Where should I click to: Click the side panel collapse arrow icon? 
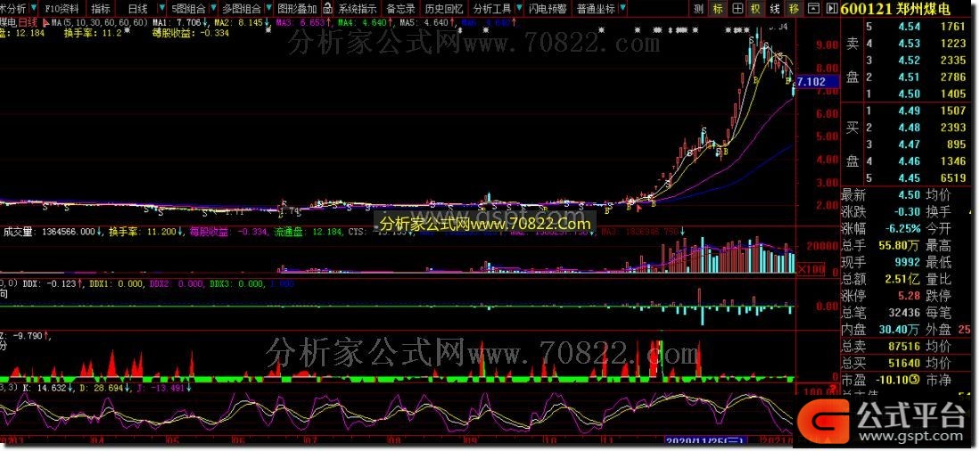point(831,8)
